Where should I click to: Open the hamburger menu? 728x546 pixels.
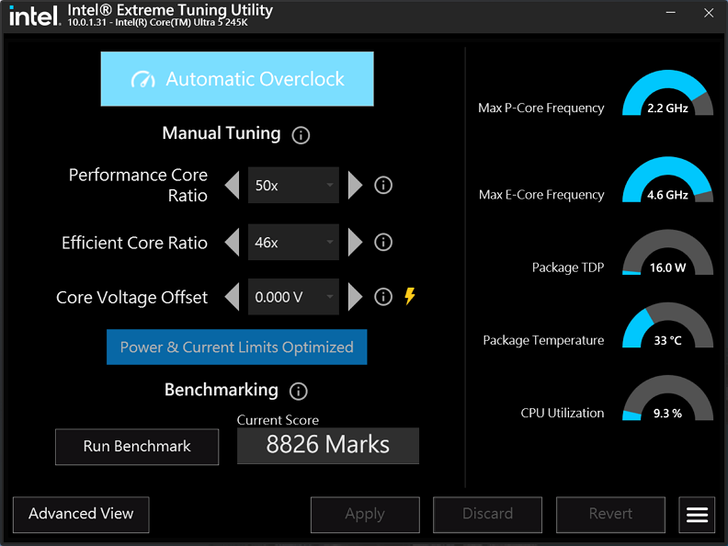tap(697, 514)
